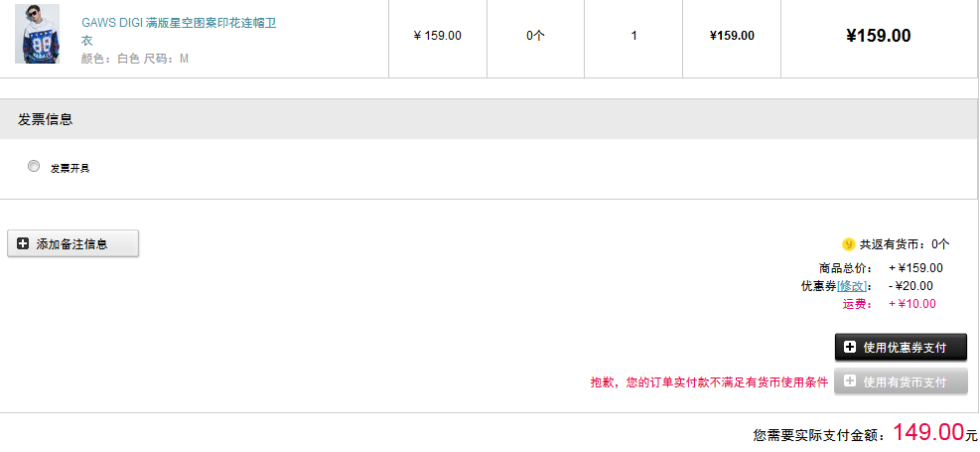
Task: Click the yellow coin icon beside 共返有货币
Action: tap(848, 243)
